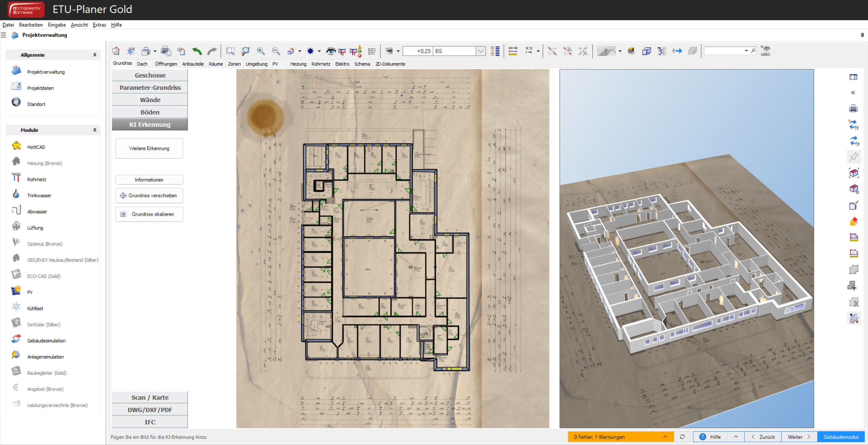Open the roof terrain image dropdown arrow
Viewport: 868px width, 445px height.
620,51
